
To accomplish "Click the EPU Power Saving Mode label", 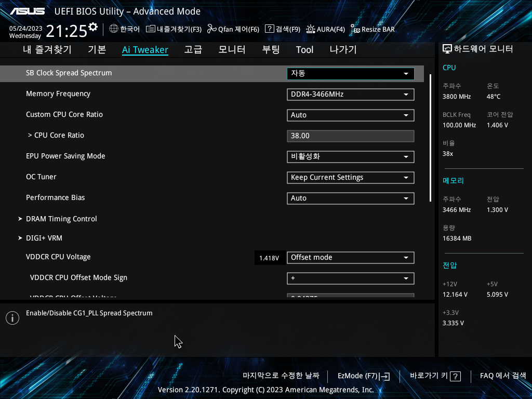I will coord(65,156).
